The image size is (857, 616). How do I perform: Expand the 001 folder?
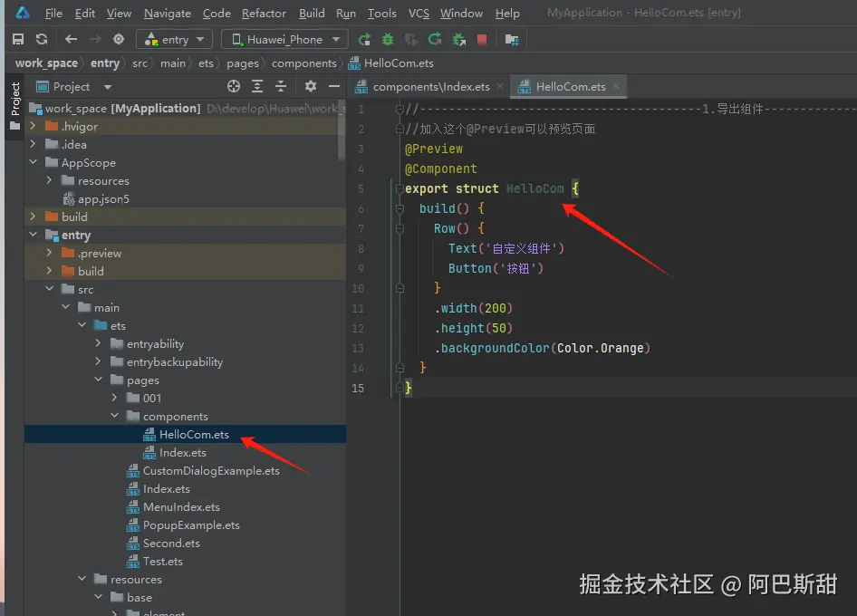(114, 398)
